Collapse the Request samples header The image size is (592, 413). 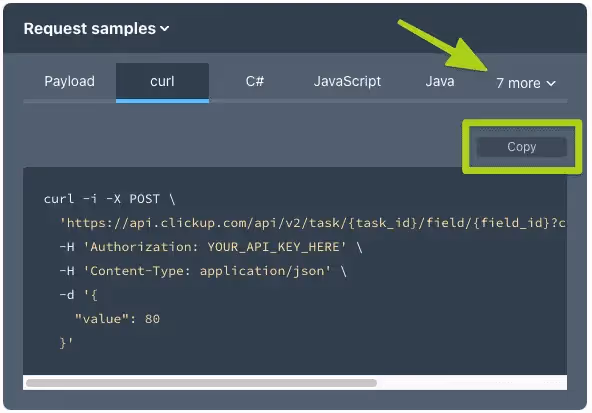click(x=96, y=29)
